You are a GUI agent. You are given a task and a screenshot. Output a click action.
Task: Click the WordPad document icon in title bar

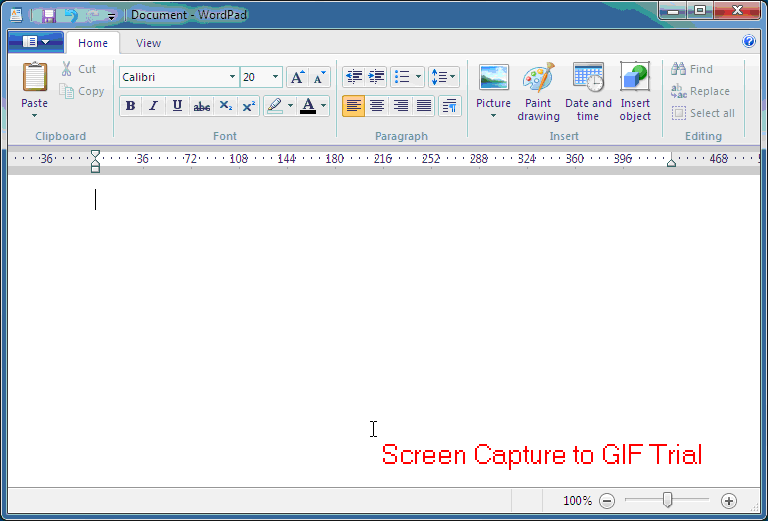(16, 15)
